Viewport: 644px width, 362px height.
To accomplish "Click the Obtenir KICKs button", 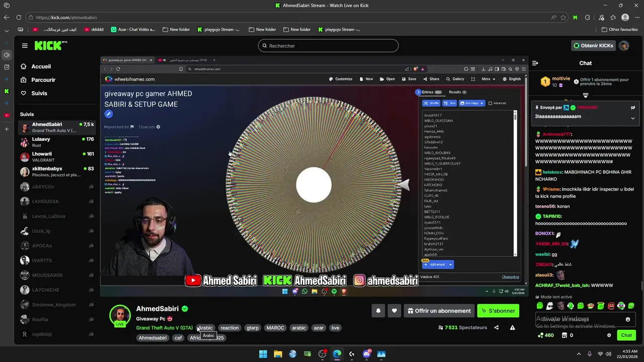I will (594, 46).
